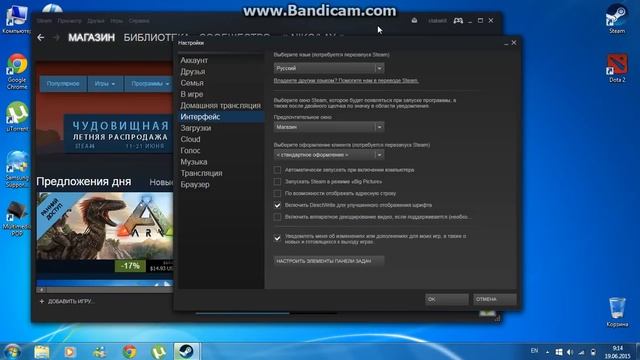Click ARK game thumbnail in store
640x360 pixels.
click(104, 226)
